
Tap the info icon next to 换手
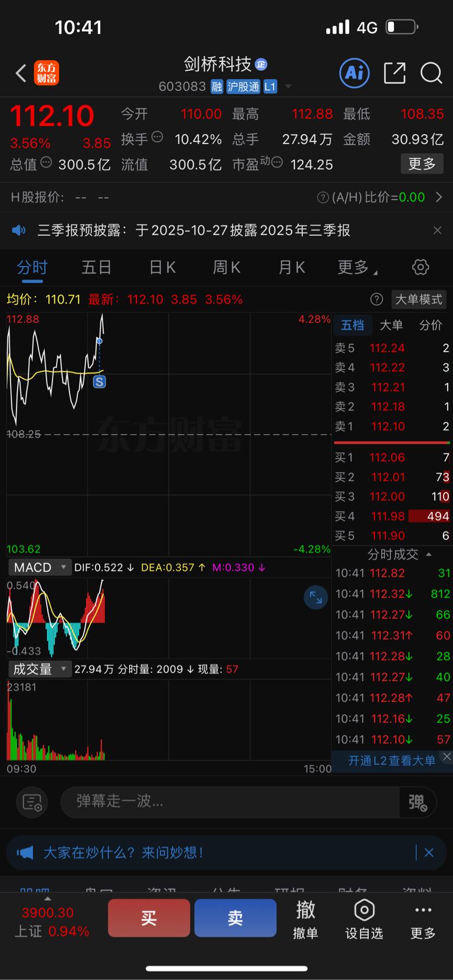[157, 137]
